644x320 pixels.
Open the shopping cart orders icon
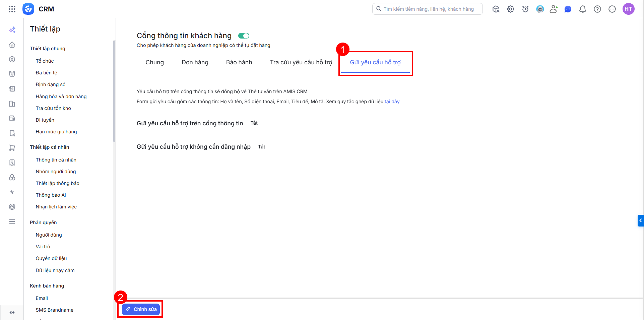click(12, 148)
